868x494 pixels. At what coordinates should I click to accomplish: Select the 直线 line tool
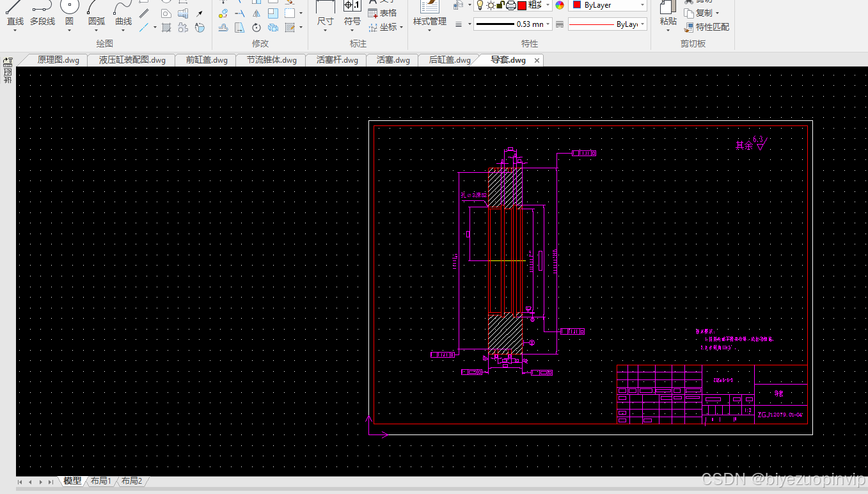pos(15,13)
